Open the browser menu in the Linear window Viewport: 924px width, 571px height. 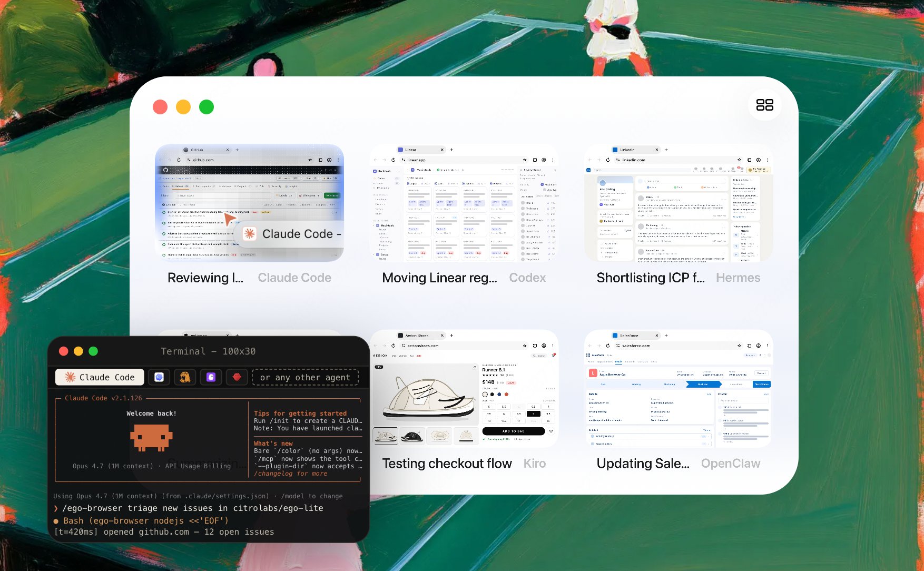[x=553, y=160]
